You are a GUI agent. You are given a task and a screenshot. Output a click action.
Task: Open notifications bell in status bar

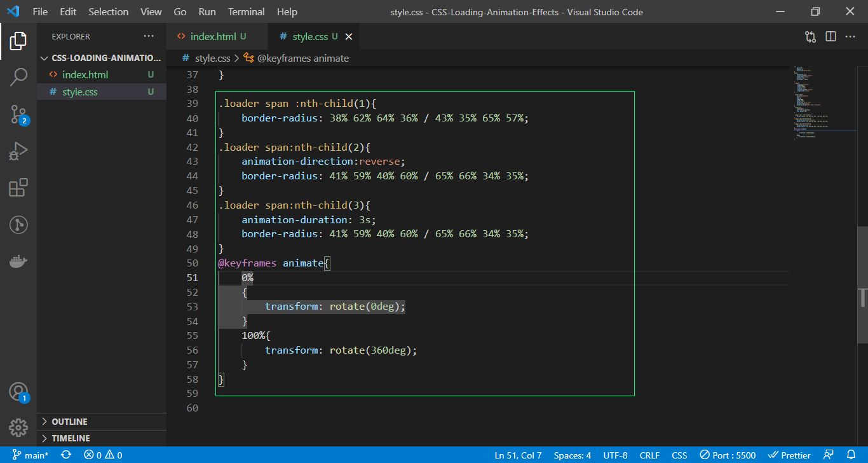click(x=851, y=455)
